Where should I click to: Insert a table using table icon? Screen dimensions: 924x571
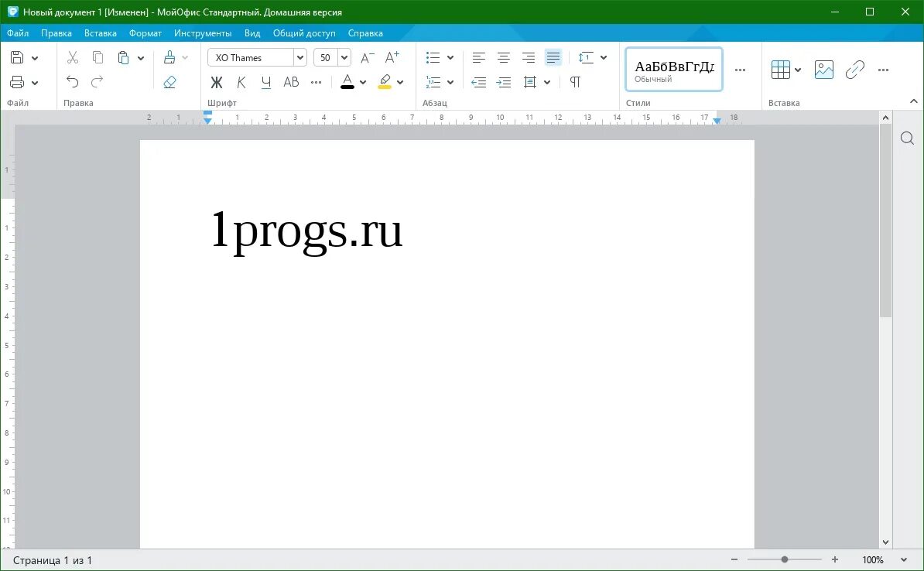[x=780, y=70]
